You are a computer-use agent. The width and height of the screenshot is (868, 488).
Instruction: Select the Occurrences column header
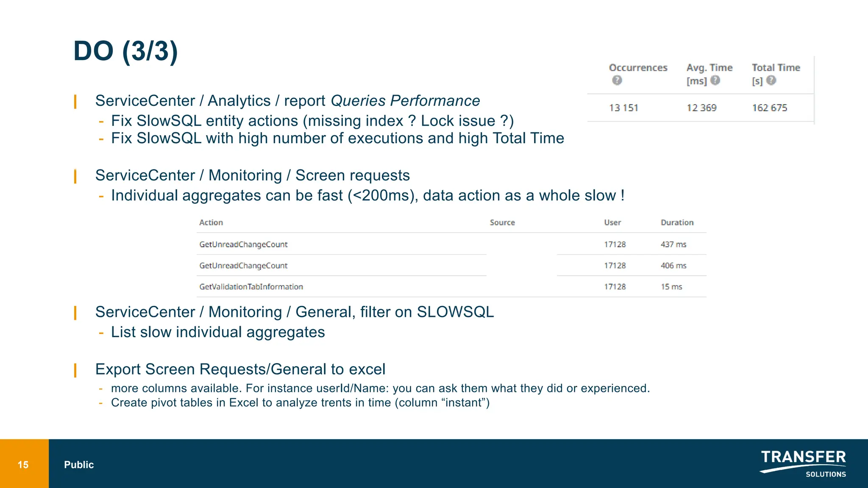638,68
